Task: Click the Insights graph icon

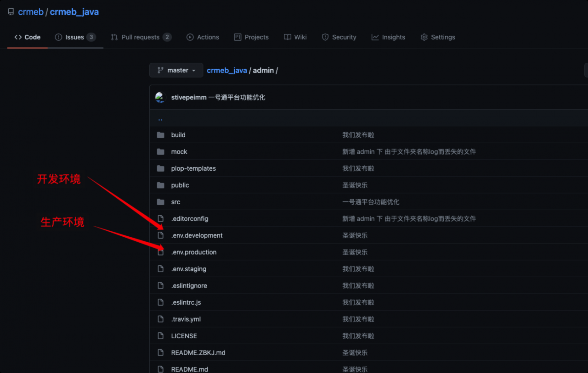Action: (x=375, y=37)
